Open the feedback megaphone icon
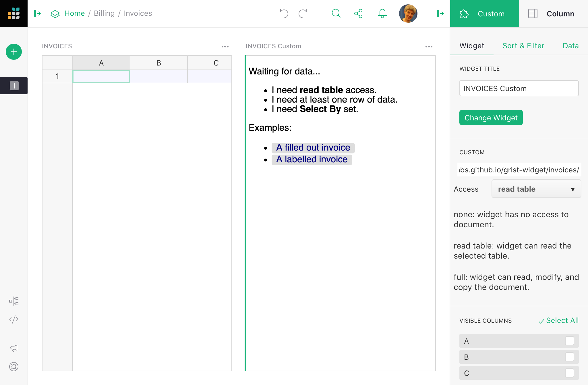Screen dimensions: 588x385 tap(14, 348)
